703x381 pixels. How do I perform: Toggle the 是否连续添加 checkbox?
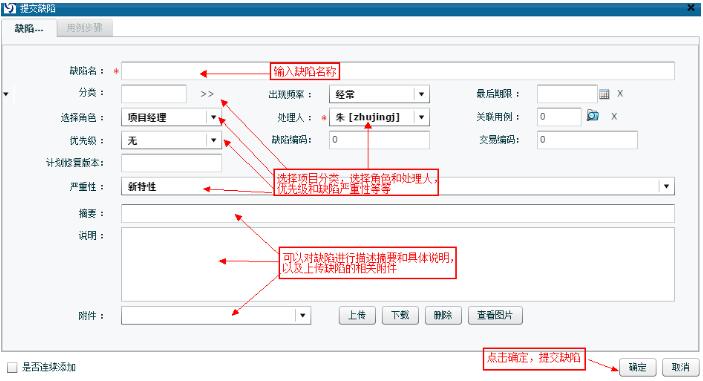[x=12, y=368]
